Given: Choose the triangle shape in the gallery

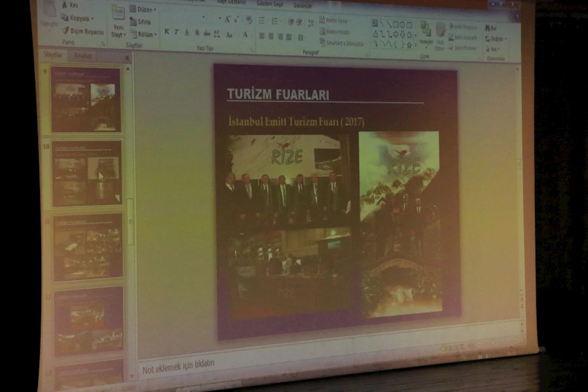Looking at the screenshot, I should pos(375,34).
